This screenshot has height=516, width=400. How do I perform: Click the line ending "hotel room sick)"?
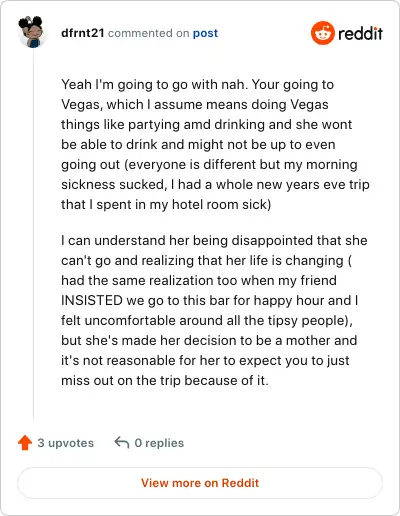[x=166, y=205]
